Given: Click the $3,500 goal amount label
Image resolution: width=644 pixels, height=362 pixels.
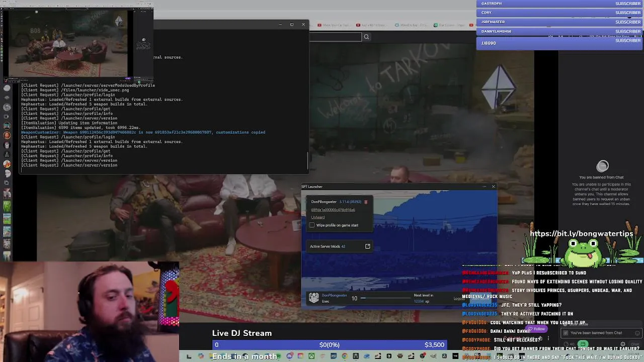Looking at the screenshot, I should click(x=434, y=345).
